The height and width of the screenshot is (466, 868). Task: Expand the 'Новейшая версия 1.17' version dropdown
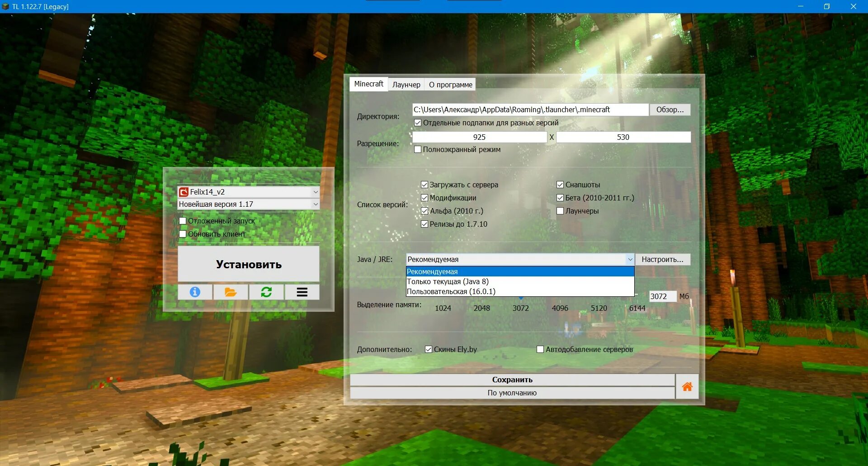pyautogui.click(x=249, y=204)
